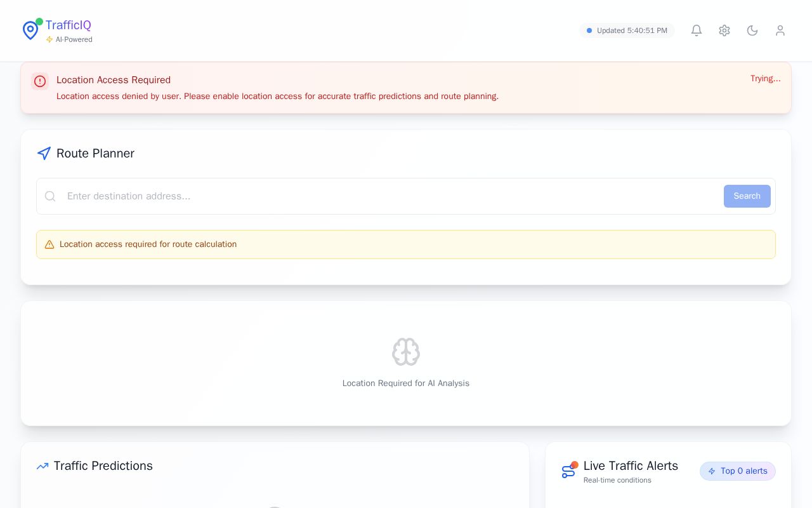Click the Location Access Required heading

click(114, 80)
